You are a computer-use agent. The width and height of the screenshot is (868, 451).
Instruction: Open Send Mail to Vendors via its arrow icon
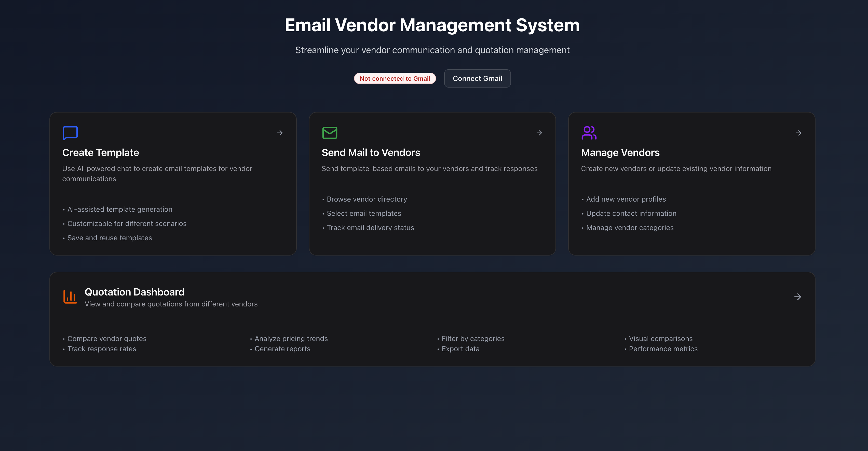coord(539,133)
